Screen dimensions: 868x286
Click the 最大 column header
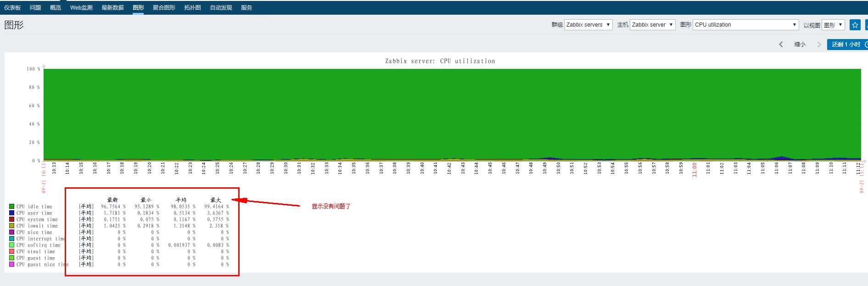click(216, 200)
